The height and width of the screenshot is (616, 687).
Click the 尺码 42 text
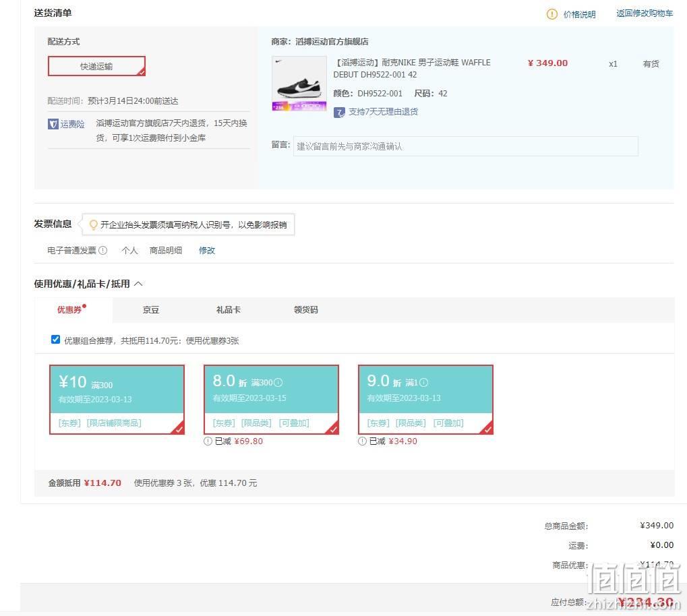pos(431,93)
